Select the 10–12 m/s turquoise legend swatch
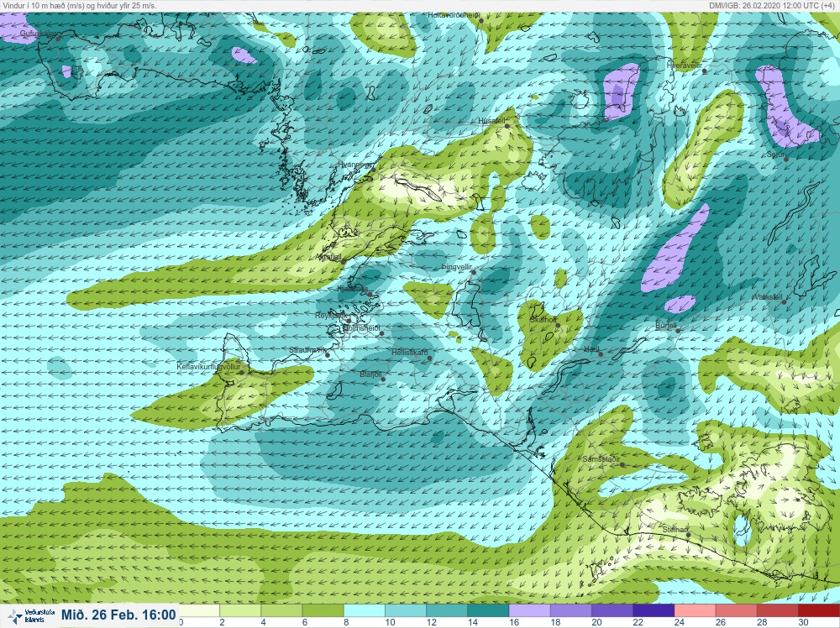Image resolution: width=840 pixels, height=628 pixels. pos(405,611)
